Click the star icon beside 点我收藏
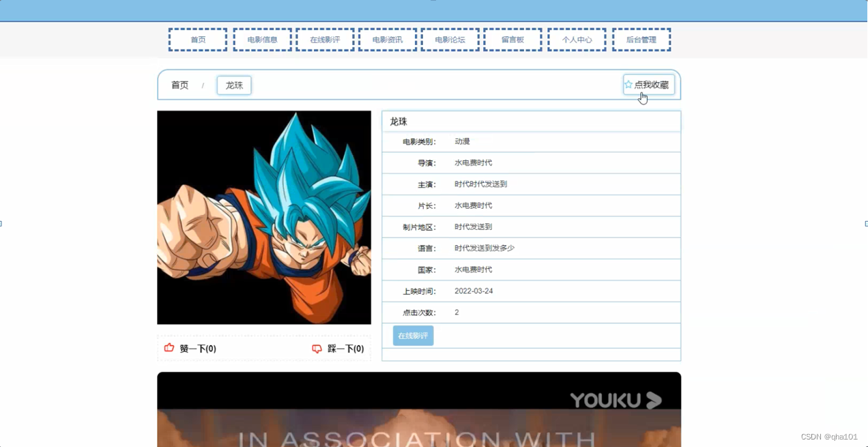 coord(628,85)
